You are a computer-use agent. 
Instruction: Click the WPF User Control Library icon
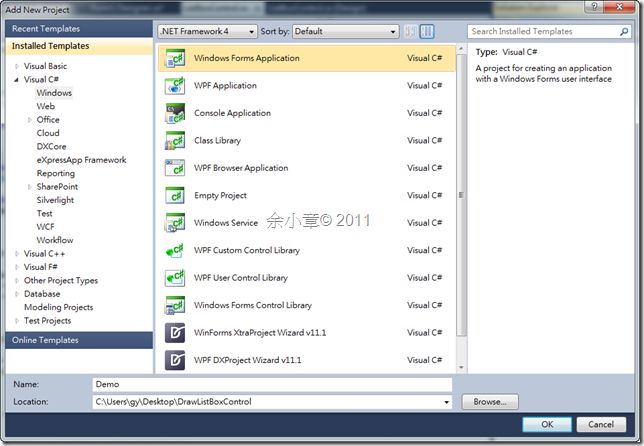point(175,278)
